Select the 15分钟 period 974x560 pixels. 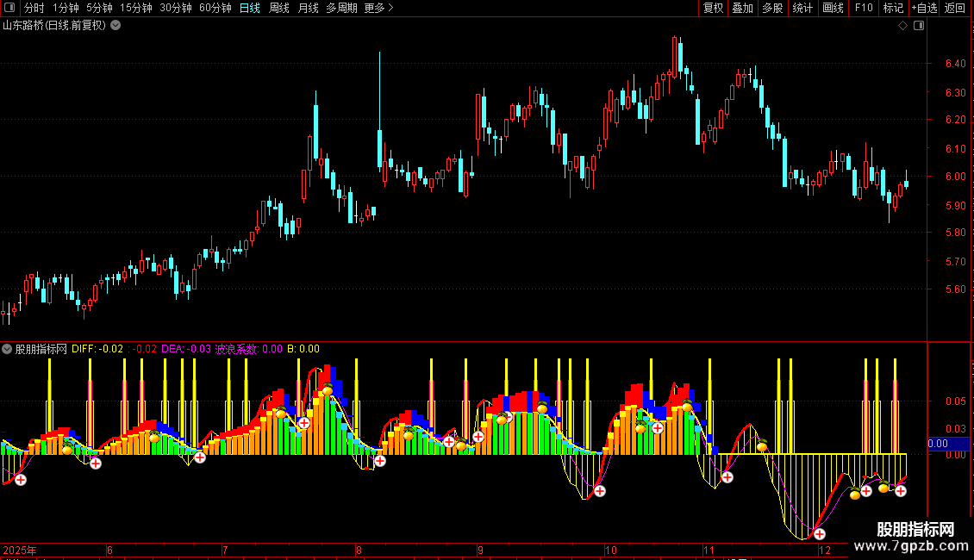coord(136,8)
